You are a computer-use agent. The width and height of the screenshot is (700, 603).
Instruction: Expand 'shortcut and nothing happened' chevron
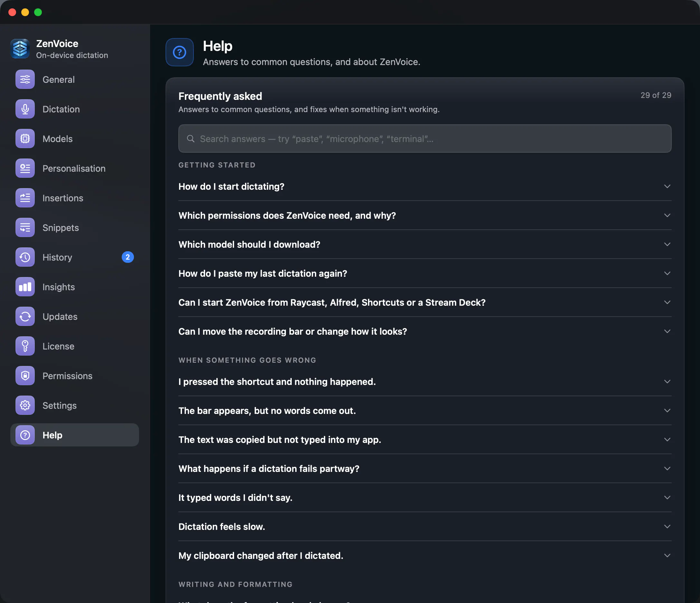coord(667,382)
